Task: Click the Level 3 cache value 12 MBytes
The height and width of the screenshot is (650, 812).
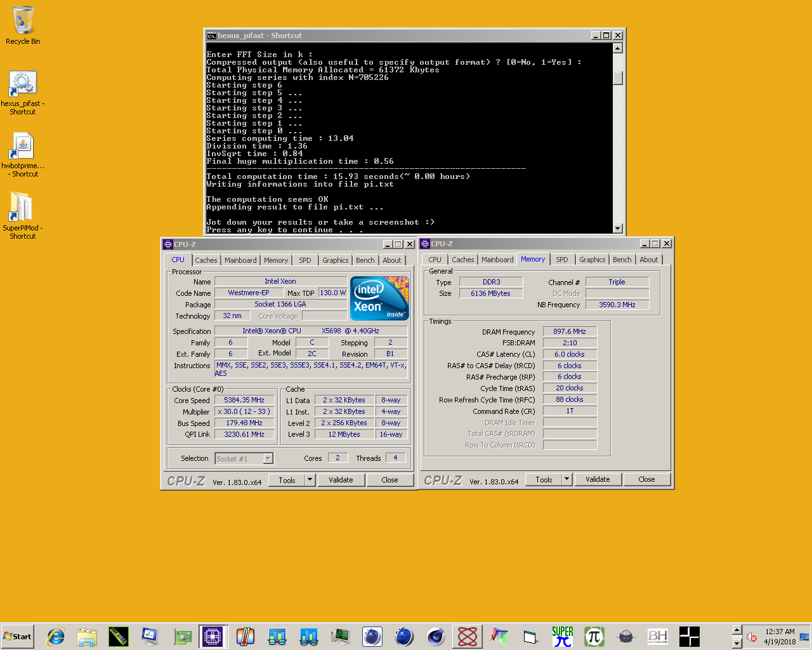Action: point(344,434)
